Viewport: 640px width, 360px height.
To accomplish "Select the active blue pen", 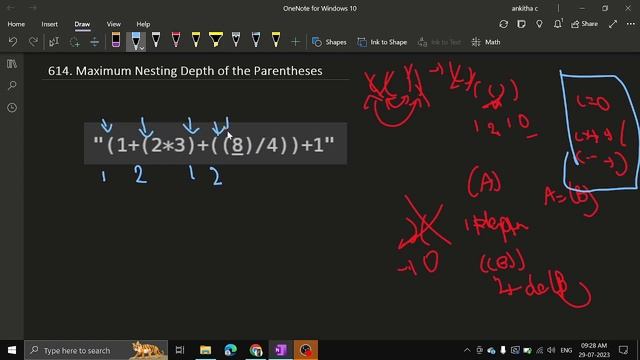I will tap(135, 40).
